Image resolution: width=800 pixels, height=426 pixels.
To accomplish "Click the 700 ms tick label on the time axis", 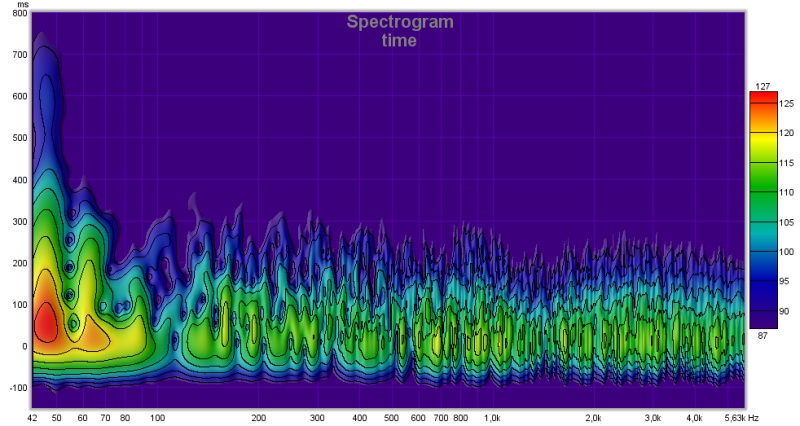I will [x=19, y=55].
